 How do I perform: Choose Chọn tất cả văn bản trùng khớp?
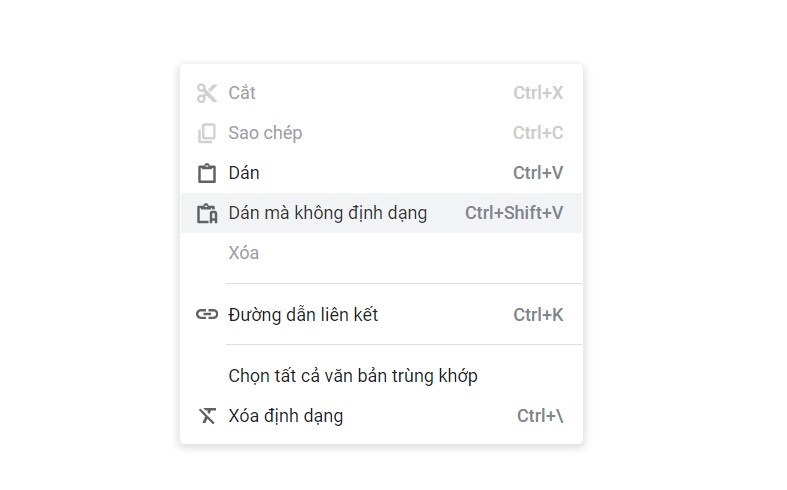[381, 376]
